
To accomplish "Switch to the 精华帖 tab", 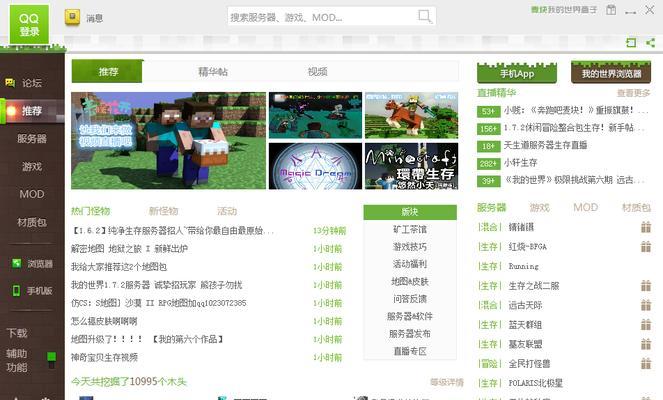I will [x=213, y=71].
